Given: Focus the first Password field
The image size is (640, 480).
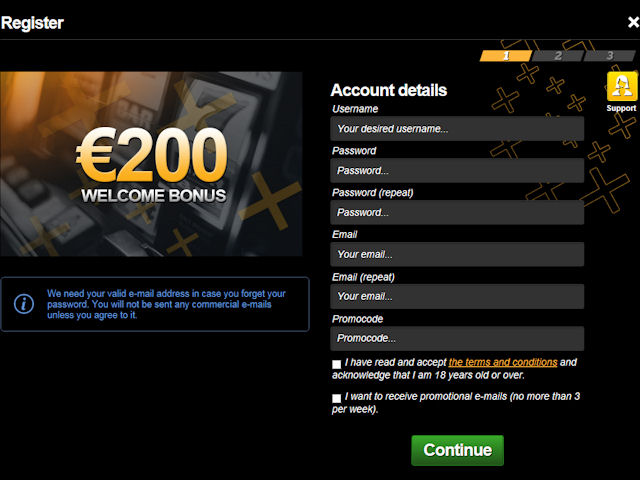Looking at the screenshot, I should [457, 171].
